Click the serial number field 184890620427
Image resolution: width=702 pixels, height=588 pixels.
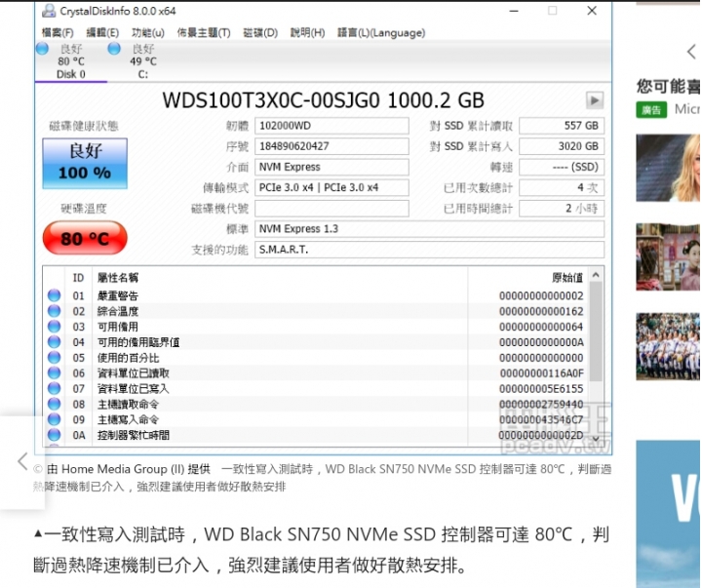[x=331, y=146]
